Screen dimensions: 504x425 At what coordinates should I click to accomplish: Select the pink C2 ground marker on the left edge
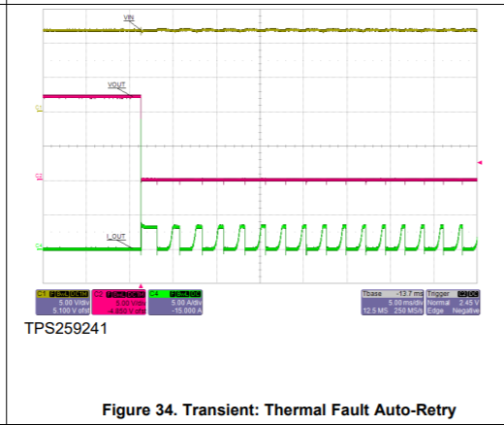39,177
